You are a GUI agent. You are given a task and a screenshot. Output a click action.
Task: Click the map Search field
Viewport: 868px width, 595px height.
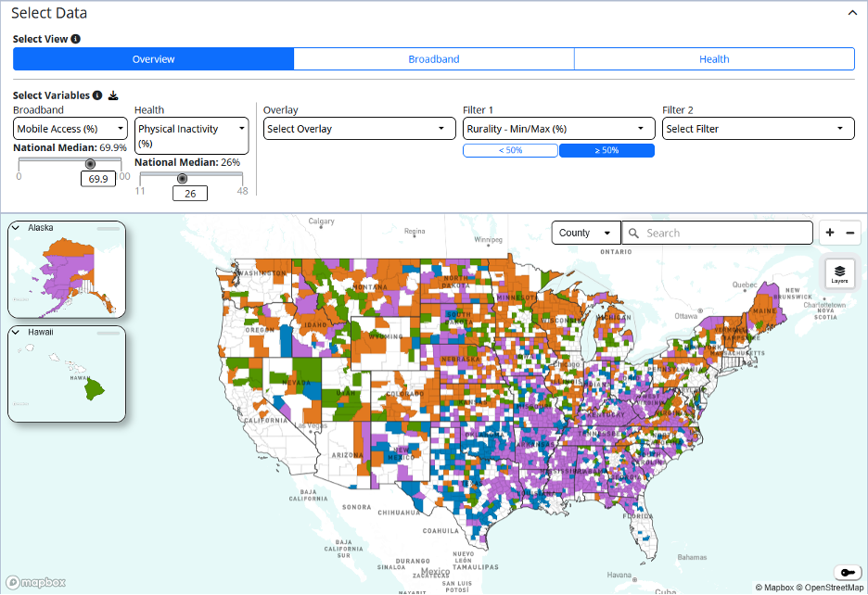718,233
